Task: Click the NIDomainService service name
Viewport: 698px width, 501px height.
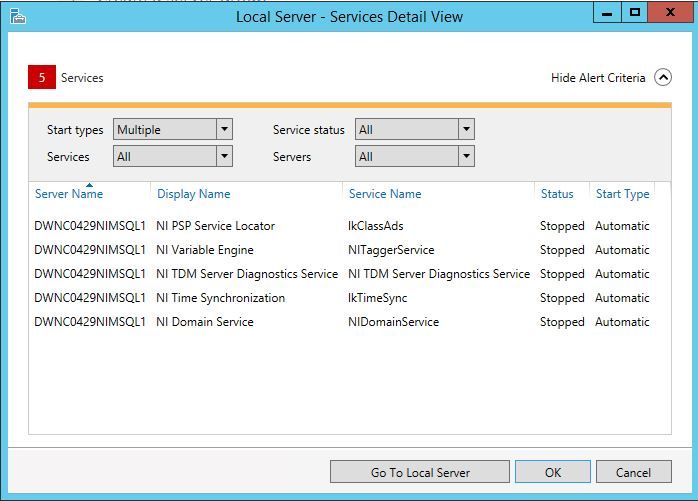Action: [x=394, y=322]
